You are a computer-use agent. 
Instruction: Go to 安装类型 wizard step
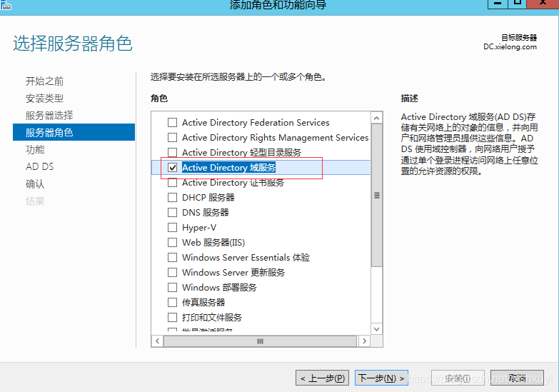44,98
